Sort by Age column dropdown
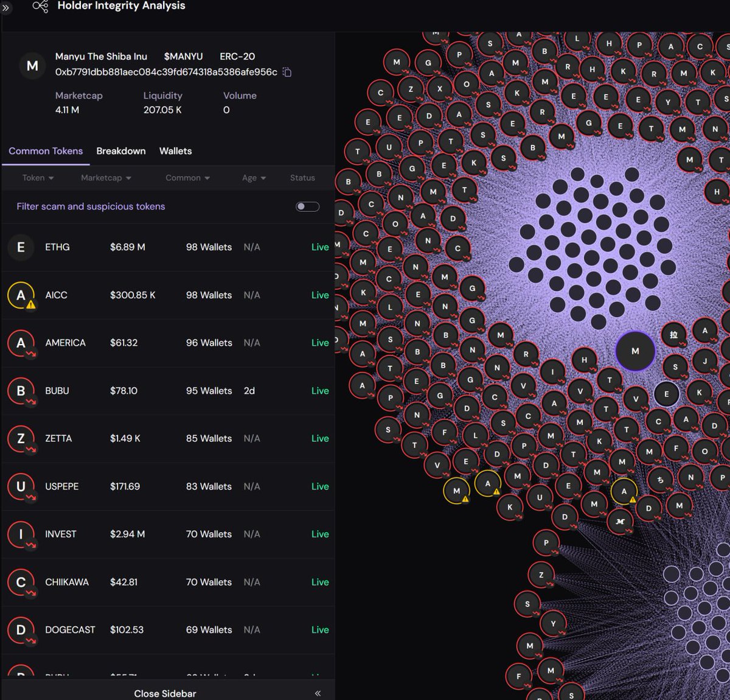This screenshot has width=730, height=700. point(254,178)
